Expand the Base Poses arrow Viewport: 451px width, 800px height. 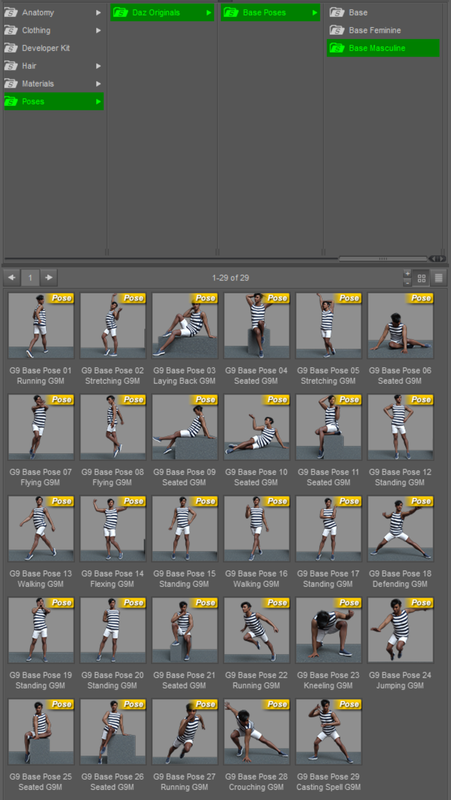point(315,12)
